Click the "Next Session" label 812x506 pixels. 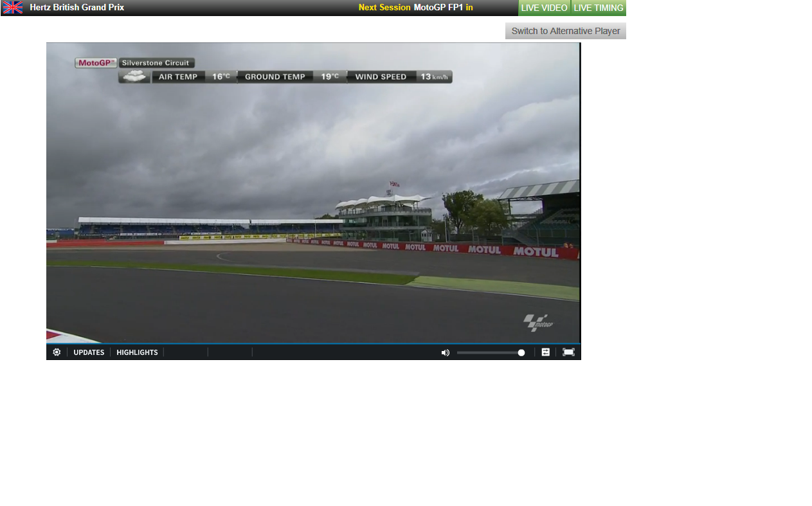pyautogui.click(x=384, y=8)
